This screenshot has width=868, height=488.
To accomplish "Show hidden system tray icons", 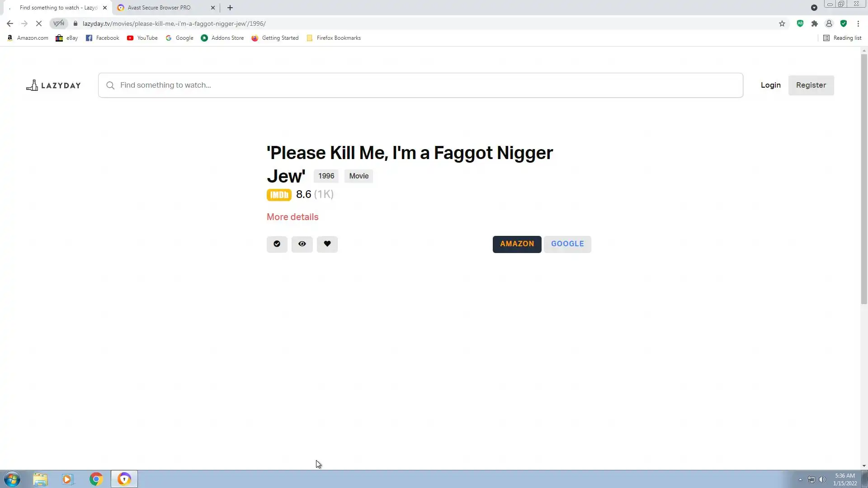I will tap(800, 479).
